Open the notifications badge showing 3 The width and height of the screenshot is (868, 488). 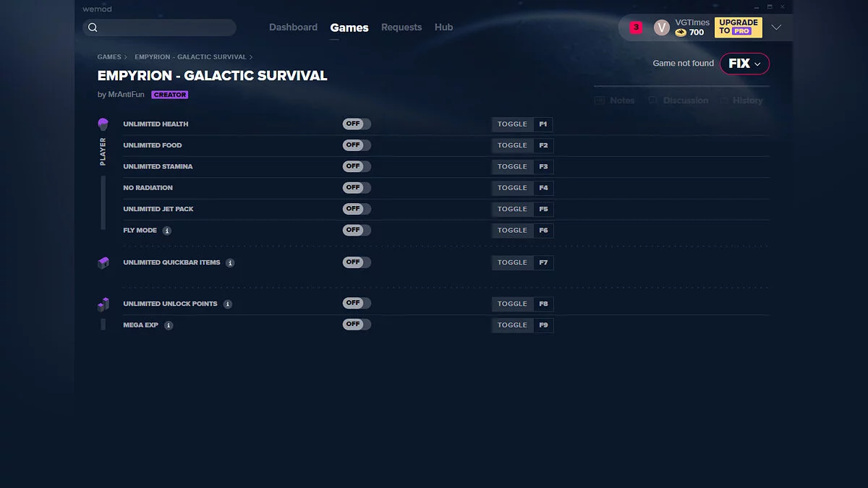(636, 27)
